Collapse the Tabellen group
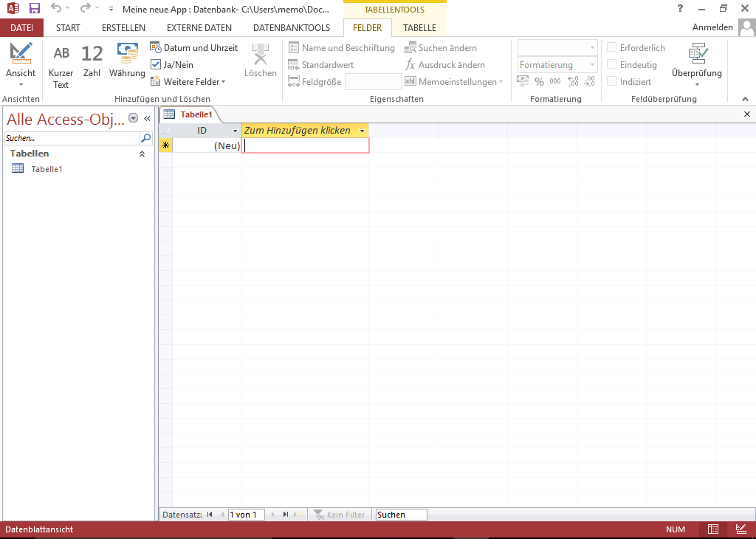Viewport: 756px width, 539px height. (x=142, y=154)
